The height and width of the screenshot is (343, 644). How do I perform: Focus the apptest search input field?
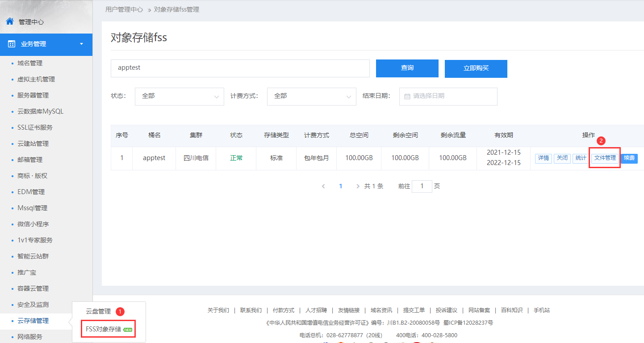tap(240, 68)
